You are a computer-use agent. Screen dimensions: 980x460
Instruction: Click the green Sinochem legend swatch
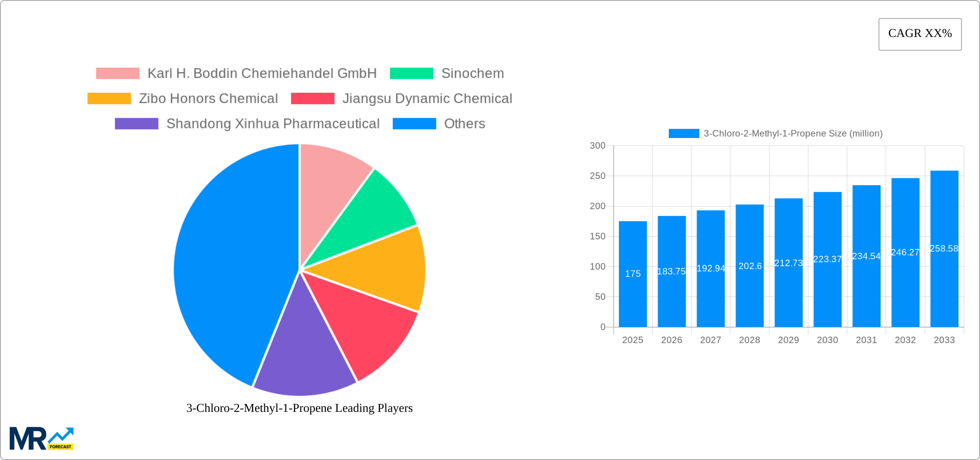tap(411, 73)
